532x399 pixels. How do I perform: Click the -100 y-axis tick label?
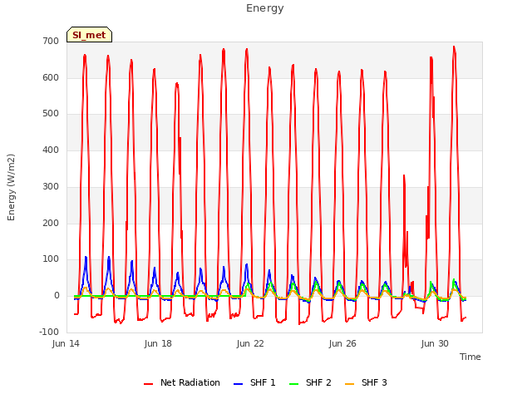pyautogui.click(x=49, y=332)
